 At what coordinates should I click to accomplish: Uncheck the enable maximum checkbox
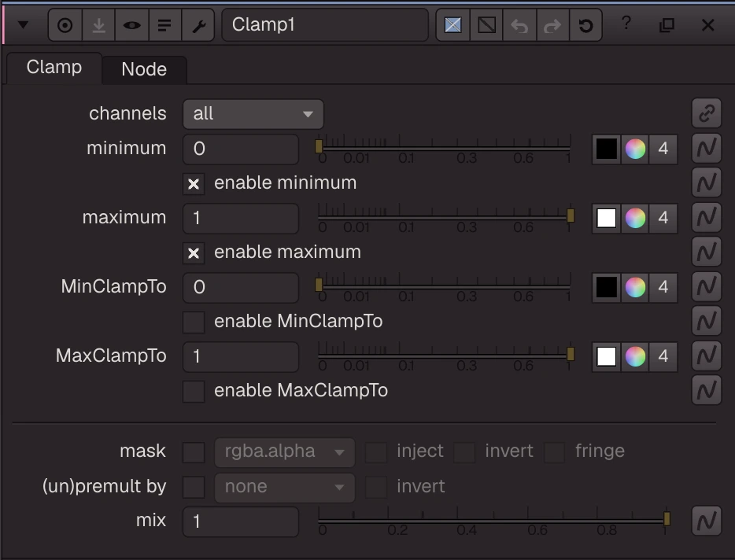[194, 253]
